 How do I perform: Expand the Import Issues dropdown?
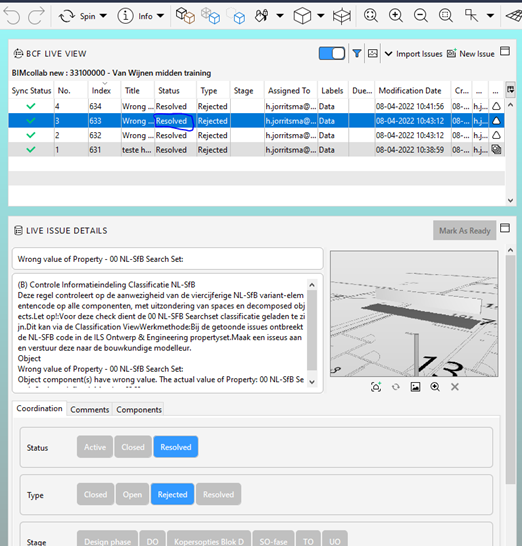click(388, 54)
